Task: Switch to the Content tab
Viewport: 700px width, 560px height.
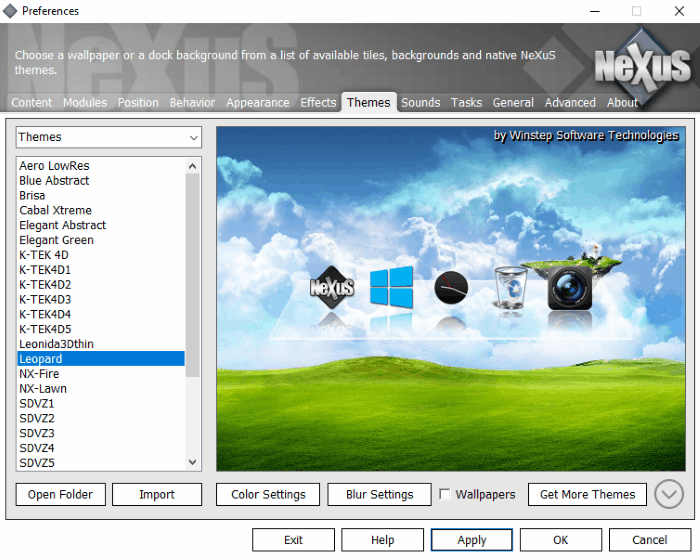Action: [x=32, y=103]
